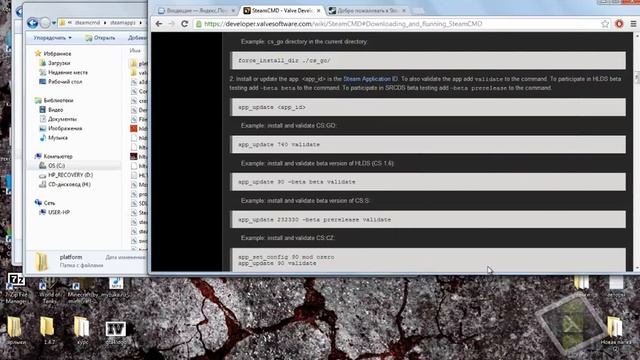Click the app_update 90 -beta beta validate code
The image size is (640, 360).
(297, 182)
